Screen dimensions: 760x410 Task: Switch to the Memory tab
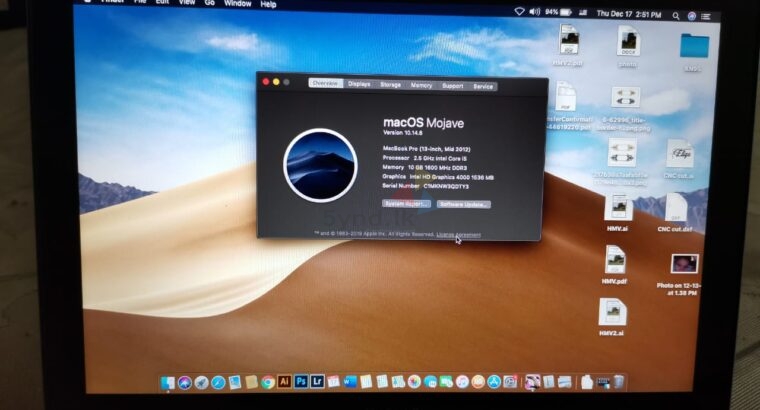[x=421, y=85]
